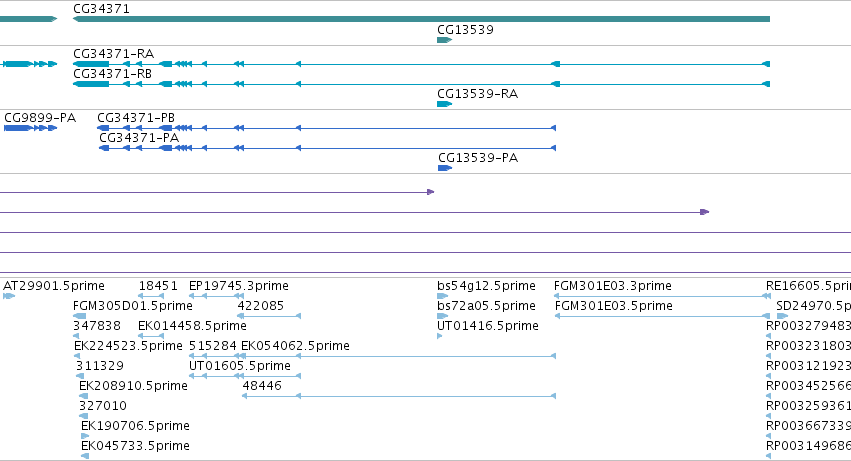Click the 422085 EST label
Screen dimensions: 851x461
261,306
